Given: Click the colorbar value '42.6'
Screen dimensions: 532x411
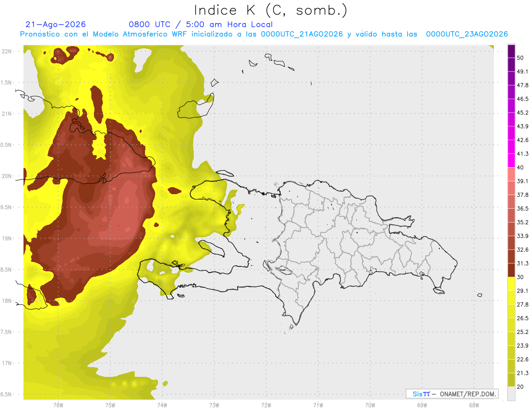Looking at the screenshot, I should pos(523,140).
